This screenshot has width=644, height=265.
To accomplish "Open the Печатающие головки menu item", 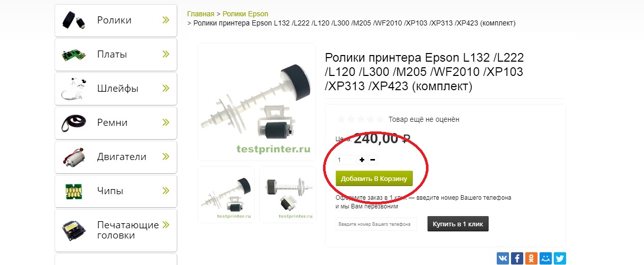I will 116,230.
